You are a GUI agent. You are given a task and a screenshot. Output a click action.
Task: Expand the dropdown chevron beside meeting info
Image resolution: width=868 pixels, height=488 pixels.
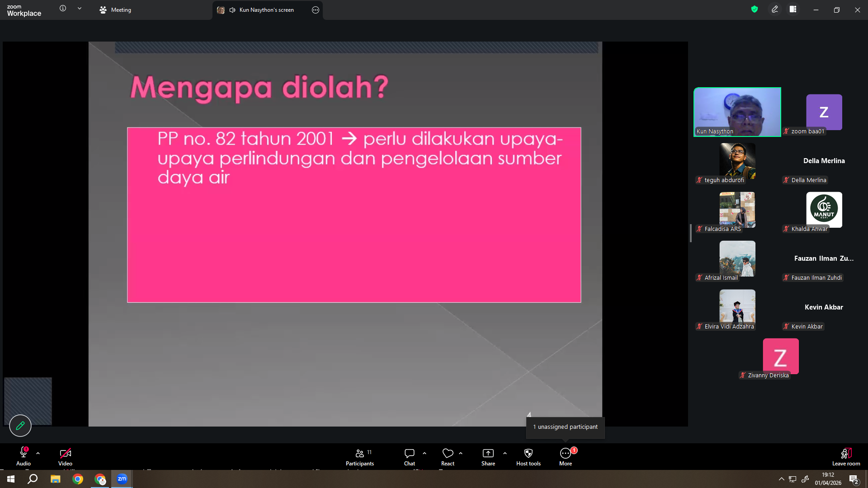[x=80, y=9]
